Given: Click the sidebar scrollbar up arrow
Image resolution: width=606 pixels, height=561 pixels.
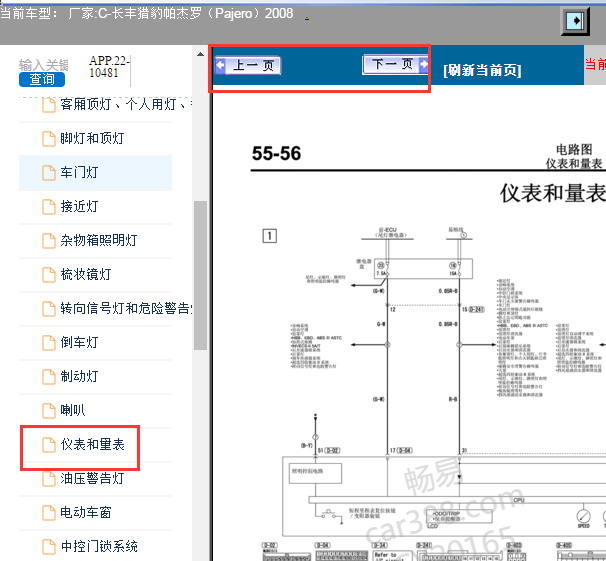Looking at the screenshot, I should coord(200,54).
